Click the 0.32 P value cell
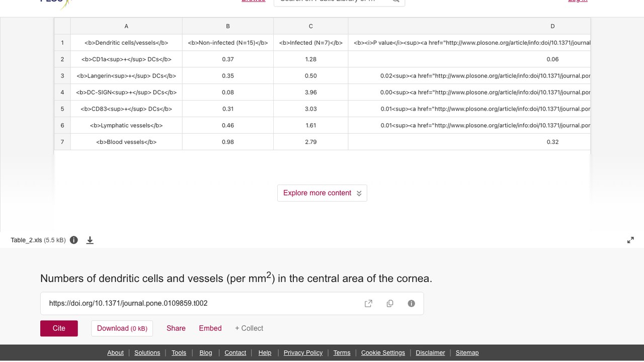The height and width of the screenshot is (362, 644). (x=469, y=142)
